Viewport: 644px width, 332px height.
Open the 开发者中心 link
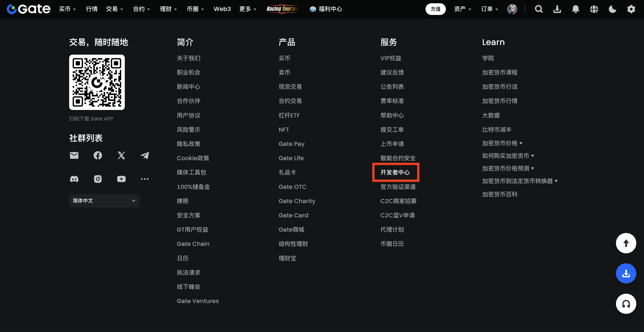pyautogui.click(x=395, y=172)
